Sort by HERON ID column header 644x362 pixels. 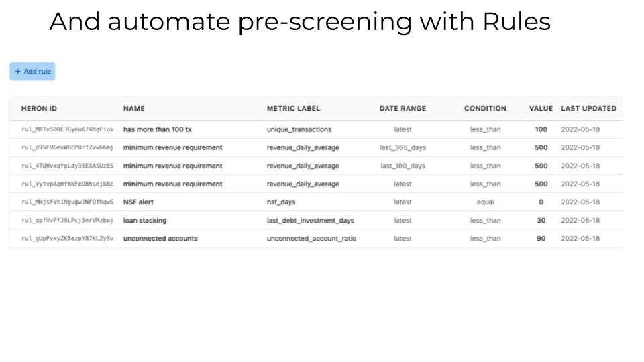tap(39, 109)
